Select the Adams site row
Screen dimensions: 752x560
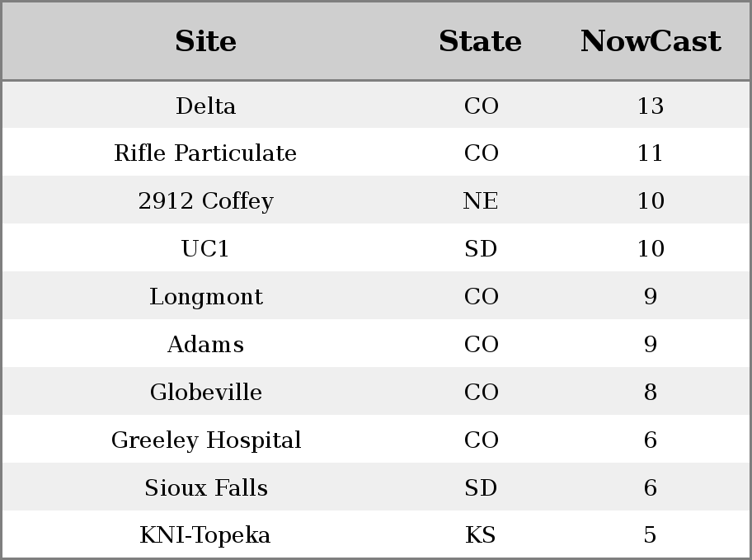[376, 344]
